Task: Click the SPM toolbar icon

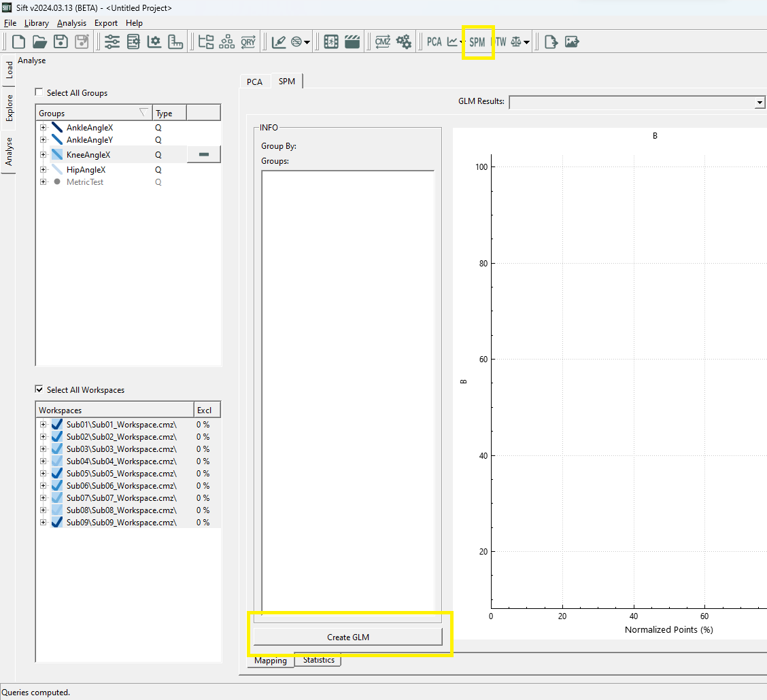Action: click(x=477, y=41)
